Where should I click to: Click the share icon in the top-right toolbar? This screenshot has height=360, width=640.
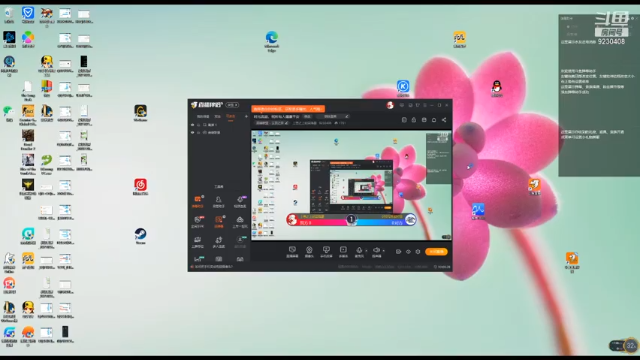444,120
